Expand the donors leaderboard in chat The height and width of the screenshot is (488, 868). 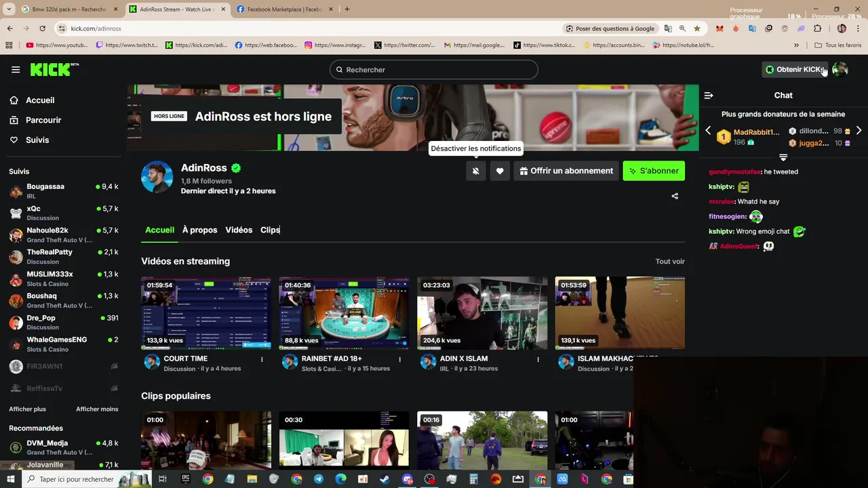[783, 157]
